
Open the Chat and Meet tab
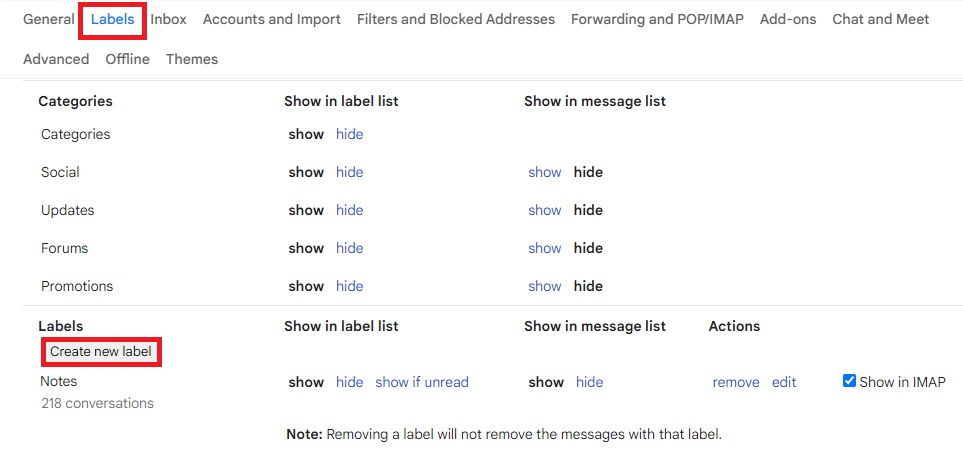pyautogui.click(x=880, y=19)
